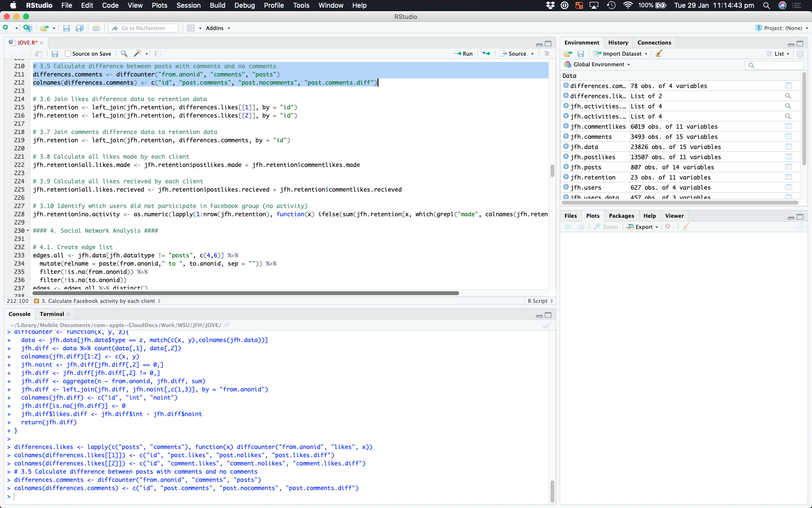Image resolution: width=812 pixels, height=508 pixels.
Task: Click the re-run previous code icon
Action: 486,54
